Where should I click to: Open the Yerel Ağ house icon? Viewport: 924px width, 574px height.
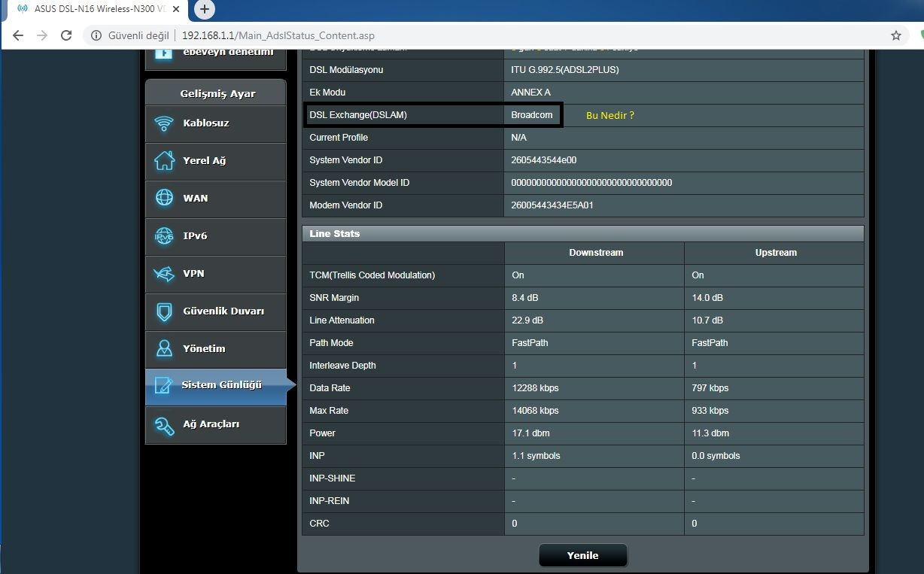pos(164,160)
